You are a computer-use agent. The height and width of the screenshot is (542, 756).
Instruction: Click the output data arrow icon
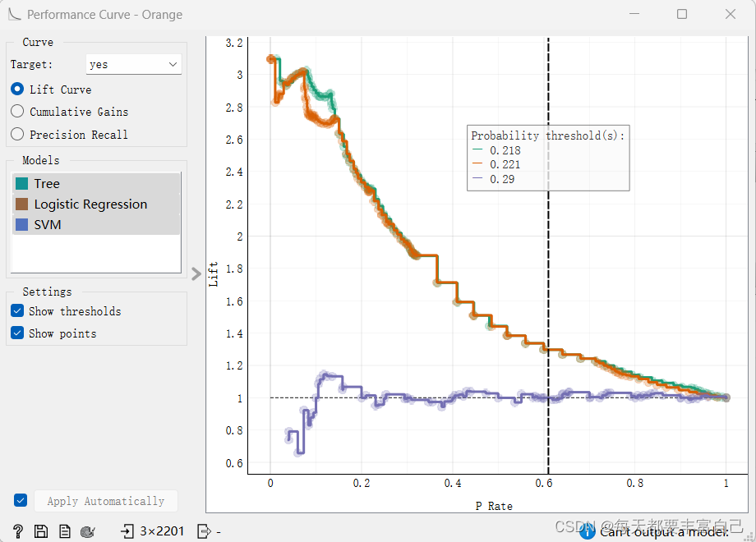(205, 531)
